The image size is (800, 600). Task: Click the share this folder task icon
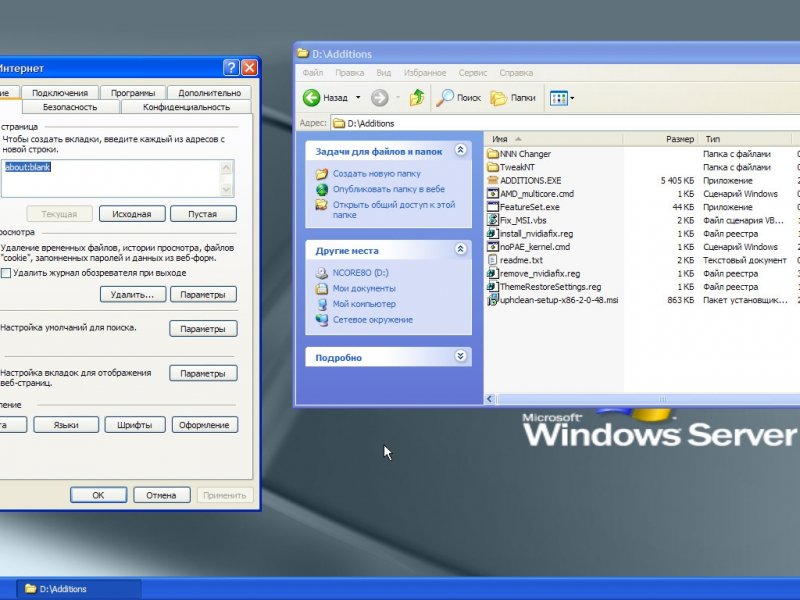321,205
